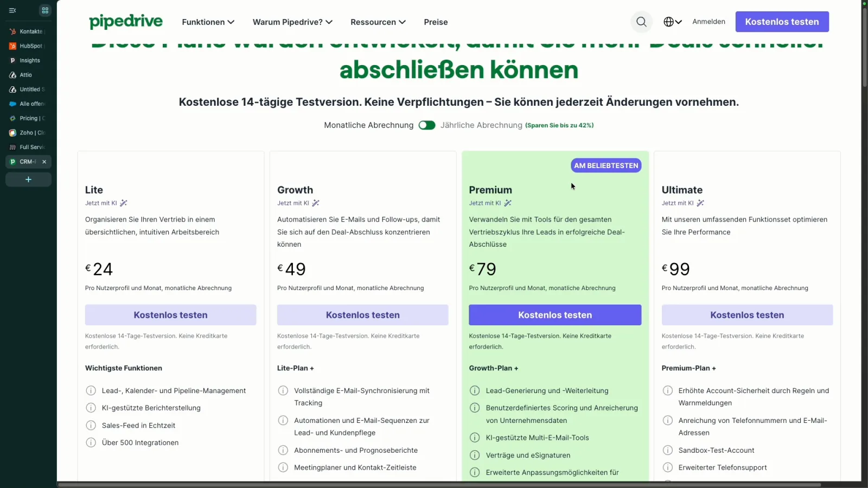This screenshot has width=868, height=488.
Task: Open the Full Servic sidebar tab
Action: click(x=28, y=147)
